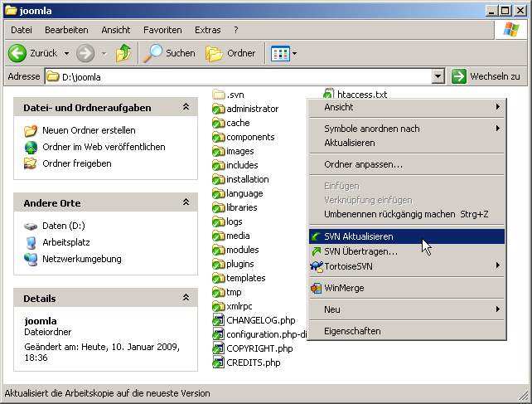Click the green Wechseln zu arrow icon
The image size is (532, 404).
459,76
